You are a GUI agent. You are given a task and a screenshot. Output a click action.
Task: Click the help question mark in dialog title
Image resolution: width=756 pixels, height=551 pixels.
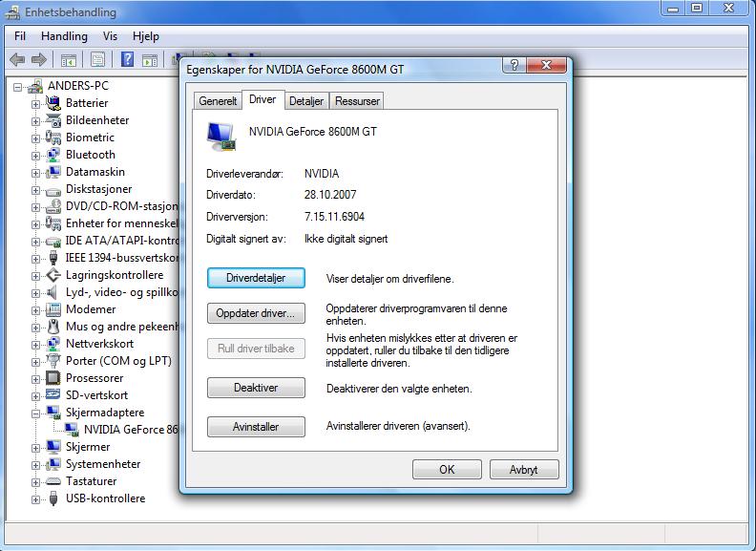pos(514,65)
